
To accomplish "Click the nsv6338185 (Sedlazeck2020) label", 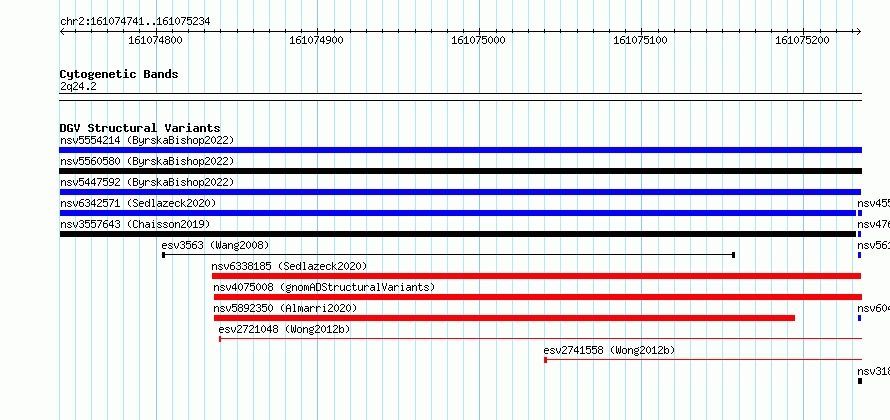I will (x=289, y=266).
